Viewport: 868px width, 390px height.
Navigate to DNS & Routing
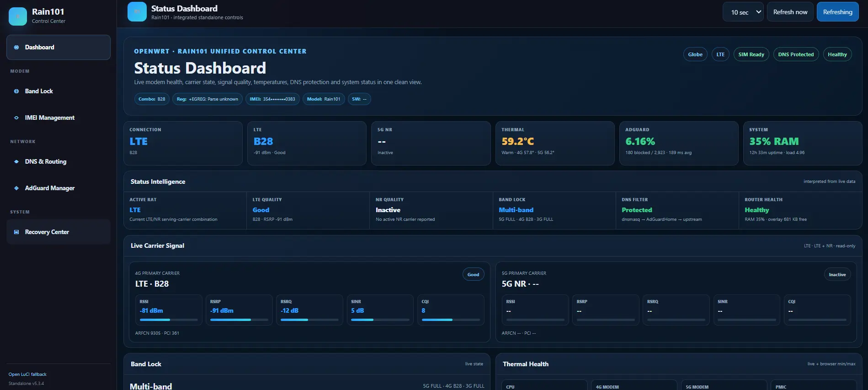point(59,161)
